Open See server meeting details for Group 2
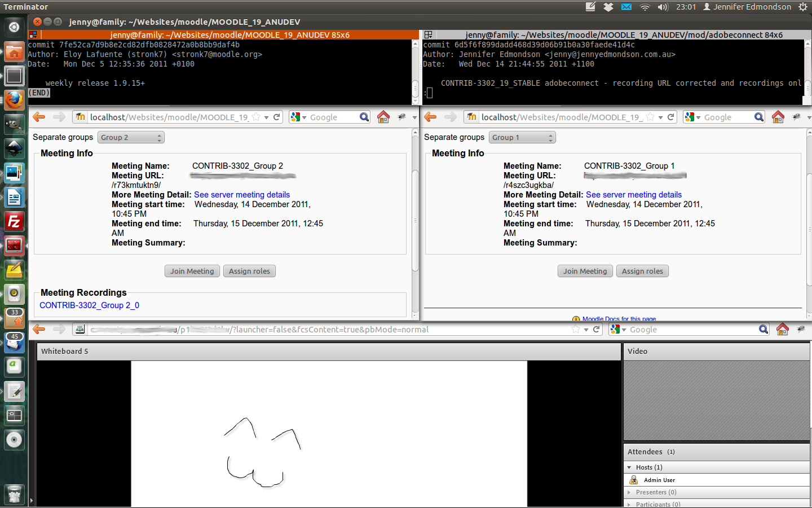Screen dimensions: 812x508 pos(242,195)
